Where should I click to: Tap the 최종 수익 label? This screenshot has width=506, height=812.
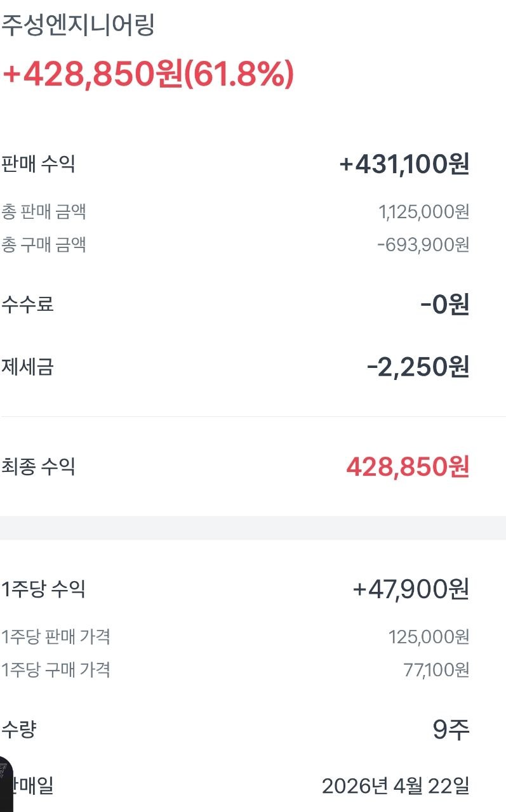coord(38,467)
